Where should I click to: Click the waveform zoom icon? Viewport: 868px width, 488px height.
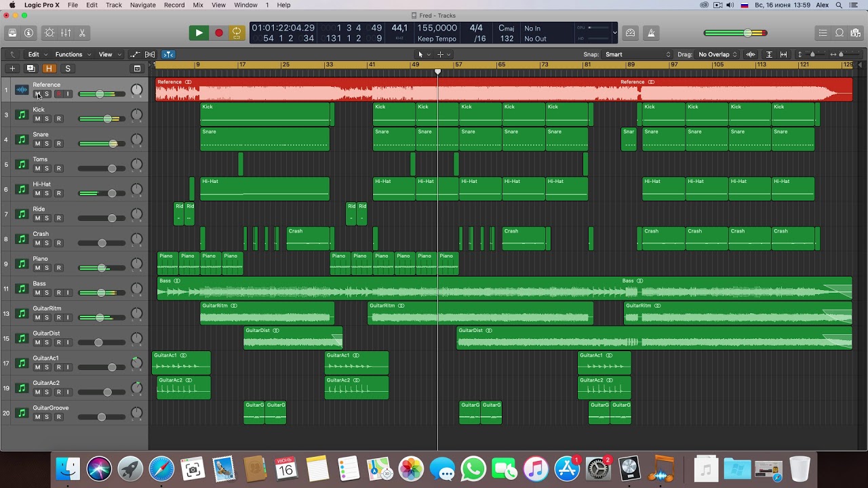[x=751, y=54]
